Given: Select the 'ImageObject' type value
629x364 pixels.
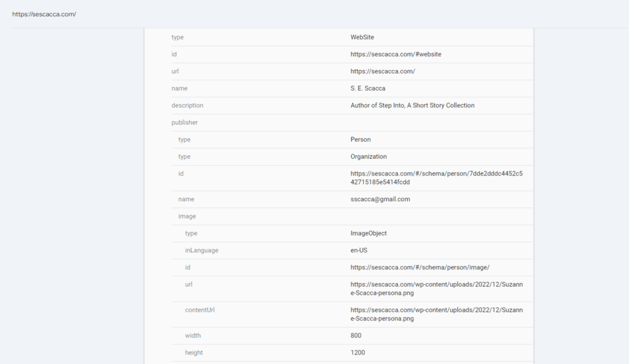Looking at the screenshot, I should [368, 233].
